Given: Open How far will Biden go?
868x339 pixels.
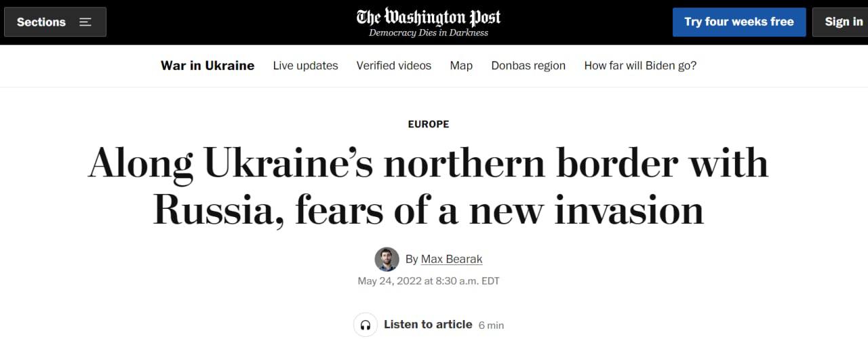Looking at the screenshot, I should click(640, 66).
